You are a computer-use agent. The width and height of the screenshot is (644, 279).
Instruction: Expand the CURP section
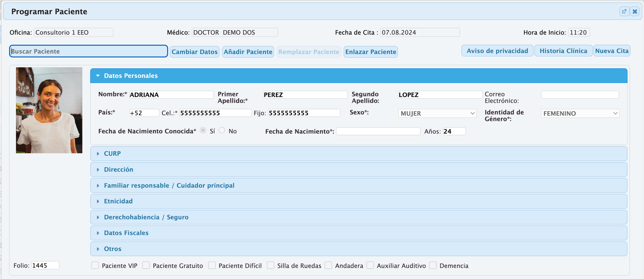coord(358,153)
